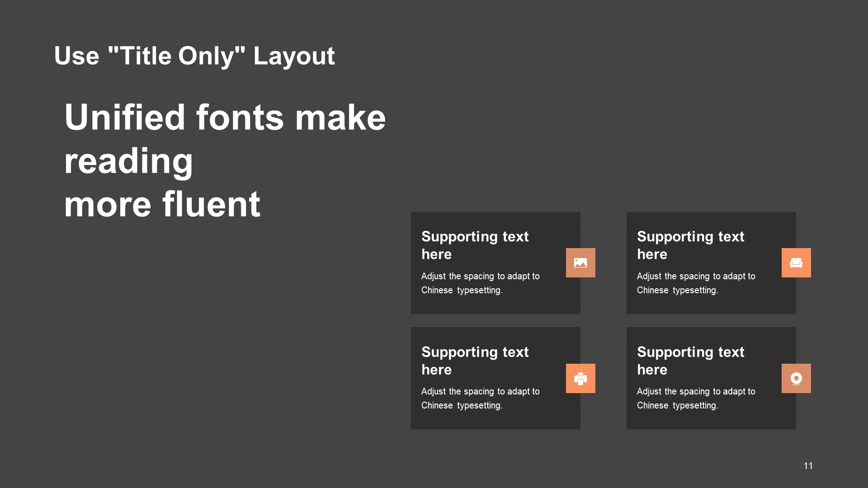Click the sofa icon on the top-right card
The width and height of the screenshot is (868, 488).
[x=796, y=263]
